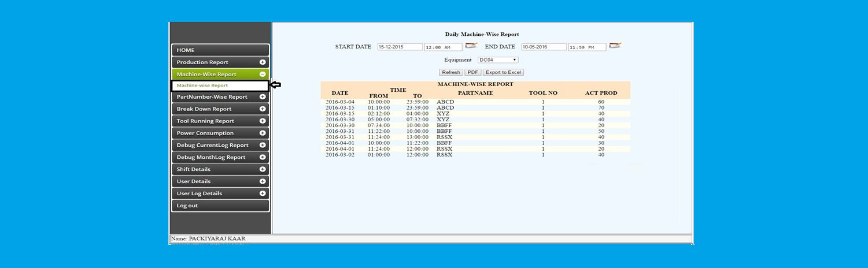Open Debug CurrentLog Report menu

[x=220, y=145]
